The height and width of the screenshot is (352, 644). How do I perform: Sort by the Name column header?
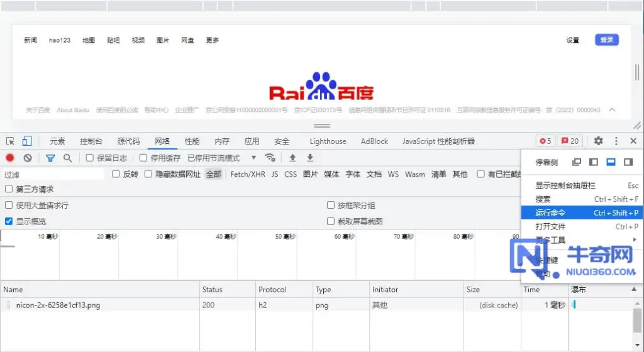point(100,289)
